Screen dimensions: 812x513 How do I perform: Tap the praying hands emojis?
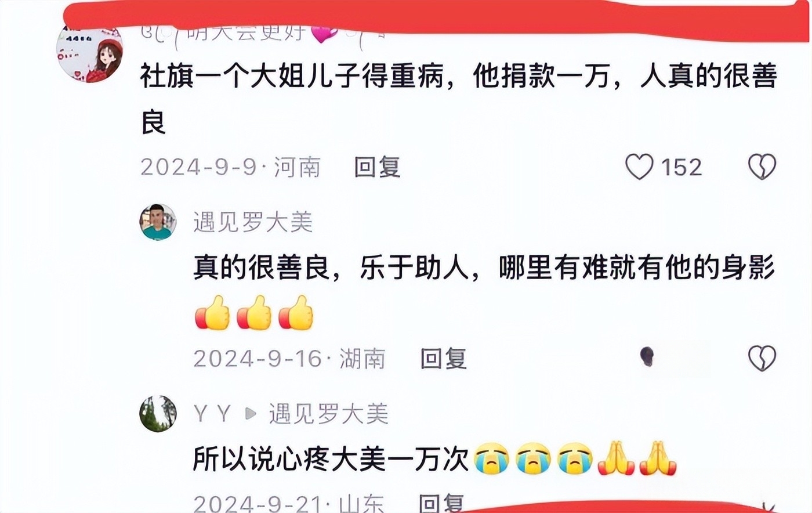click(x=637, y=458)
